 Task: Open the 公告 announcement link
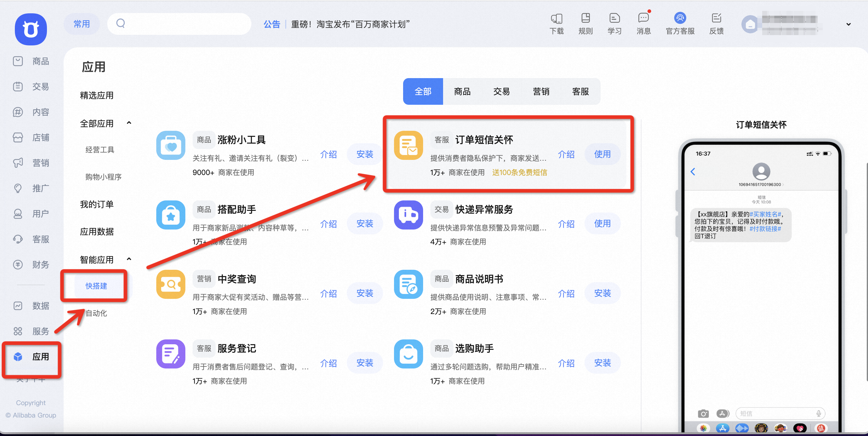pos(272,24)
